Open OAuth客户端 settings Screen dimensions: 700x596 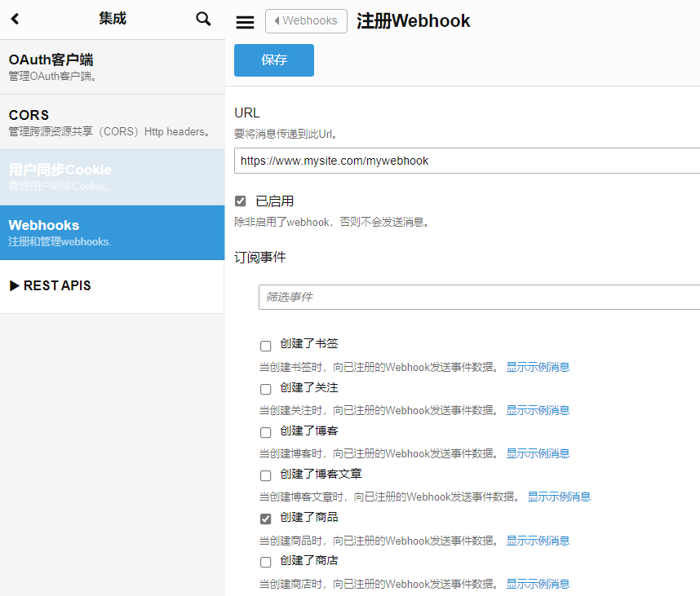[112, 67]
